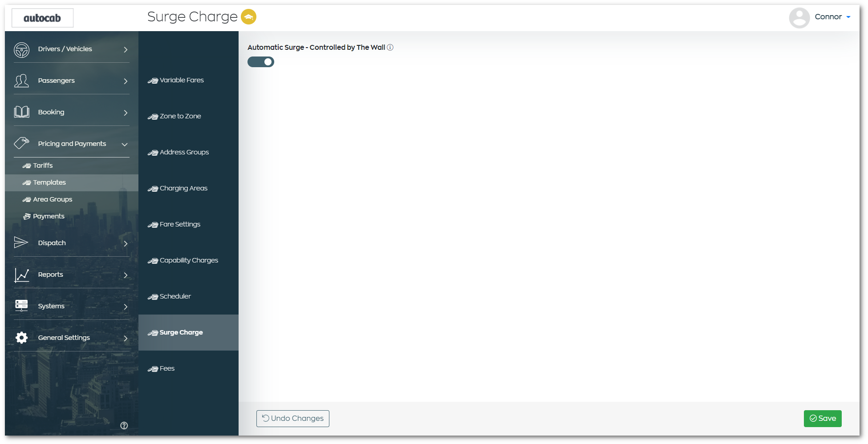This screenshot has width=868, height=444.
Task: Click the Capability Charges banknote icon
Action: pos(153,261)
